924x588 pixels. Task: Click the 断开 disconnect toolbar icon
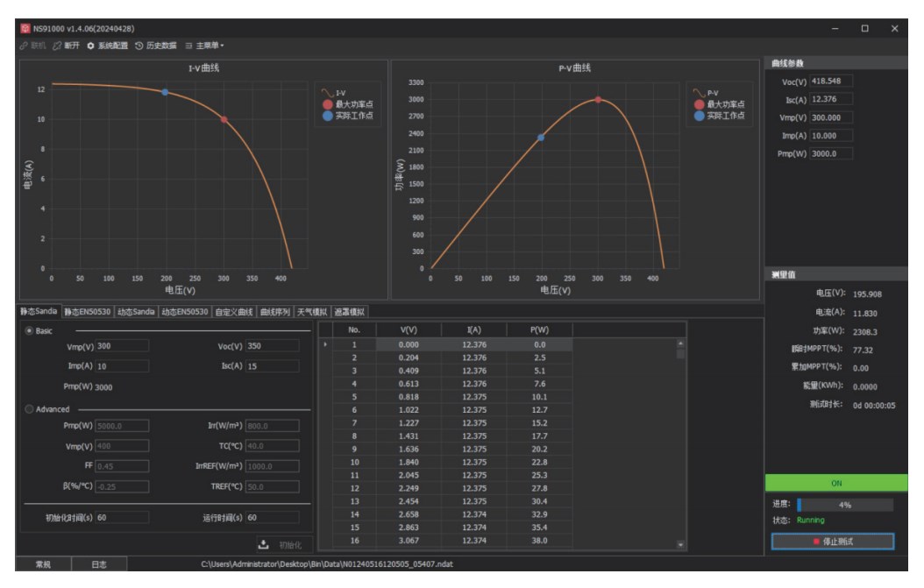(54, 46)
